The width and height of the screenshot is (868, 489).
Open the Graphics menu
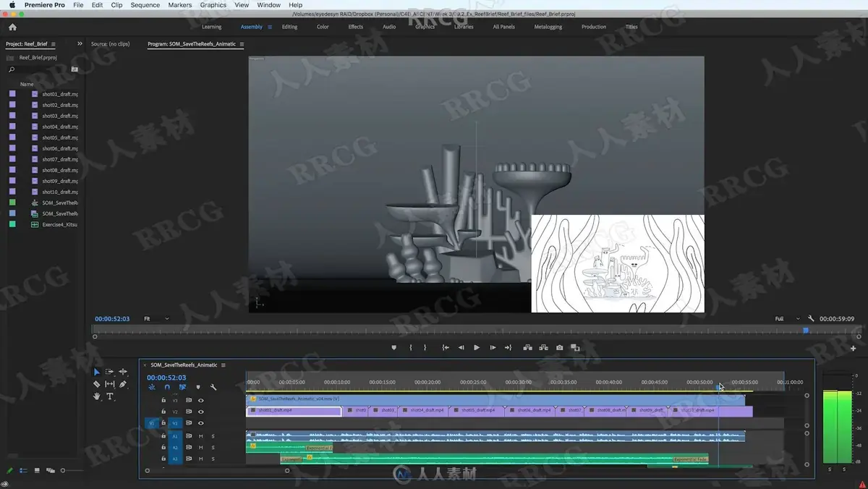(x=213, y=5)
